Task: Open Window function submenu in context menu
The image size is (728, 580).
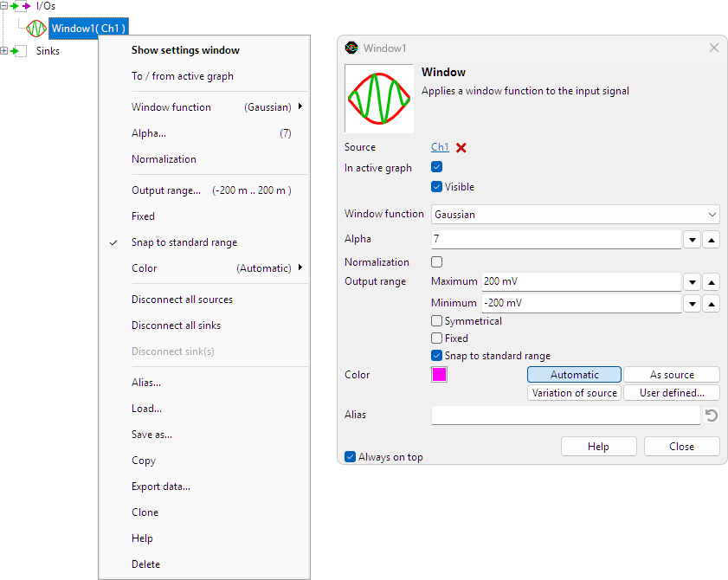Action: [204, 107]
